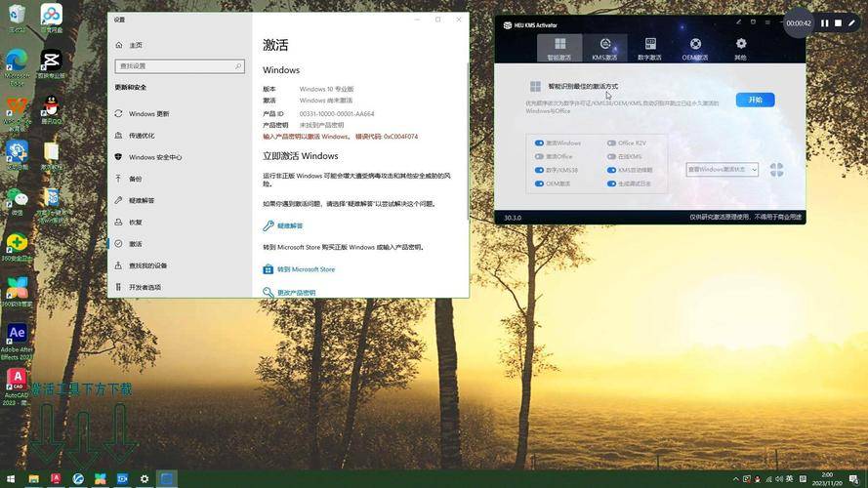Open the 360软件管家 desktop icon

coord(17,292)
